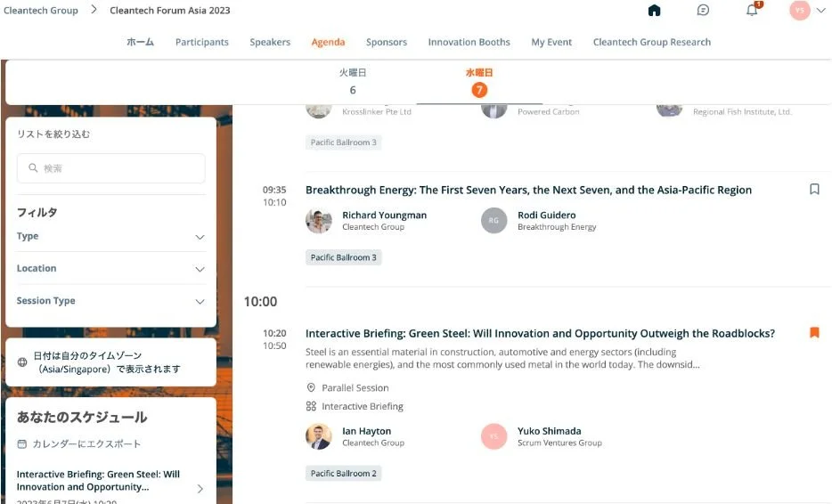This screenshot has height=504, width=832.
Task: Click Green Steel session description text
Action: click(502, 358)
